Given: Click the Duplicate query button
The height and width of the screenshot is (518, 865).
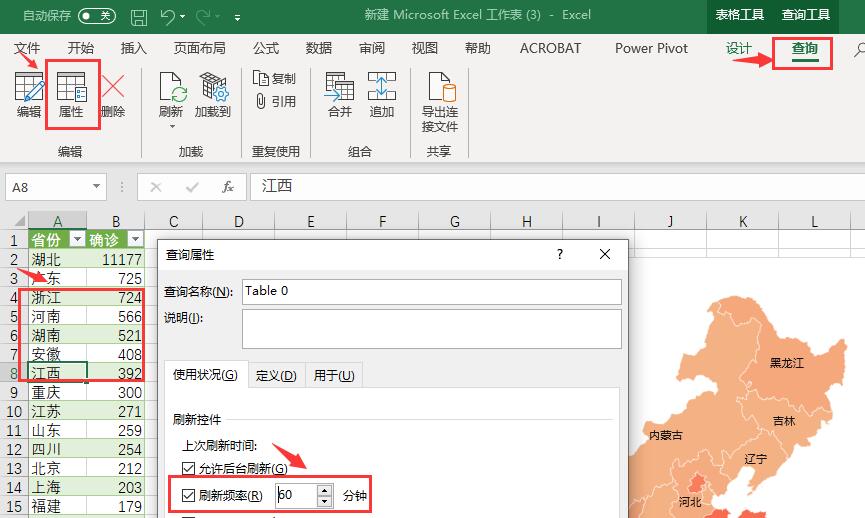Looking at the screenshot, I should pyautogui.click(x=275, y=78).
